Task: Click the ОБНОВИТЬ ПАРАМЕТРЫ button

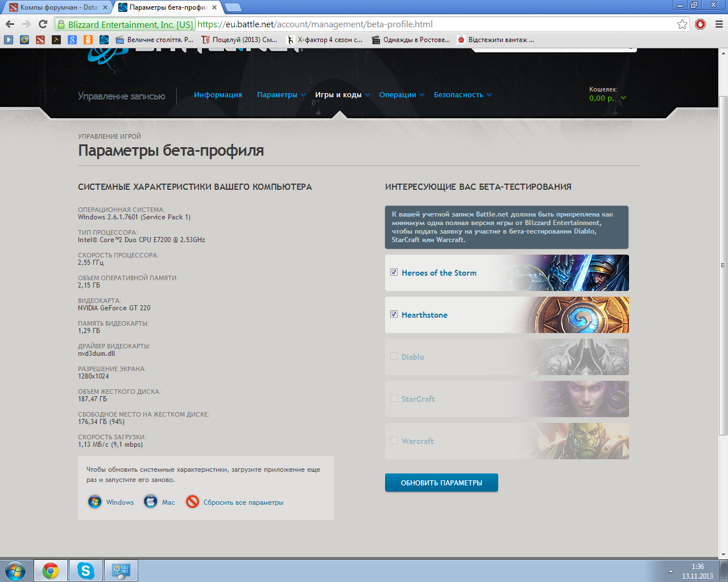Action: (x=441, y=483)
